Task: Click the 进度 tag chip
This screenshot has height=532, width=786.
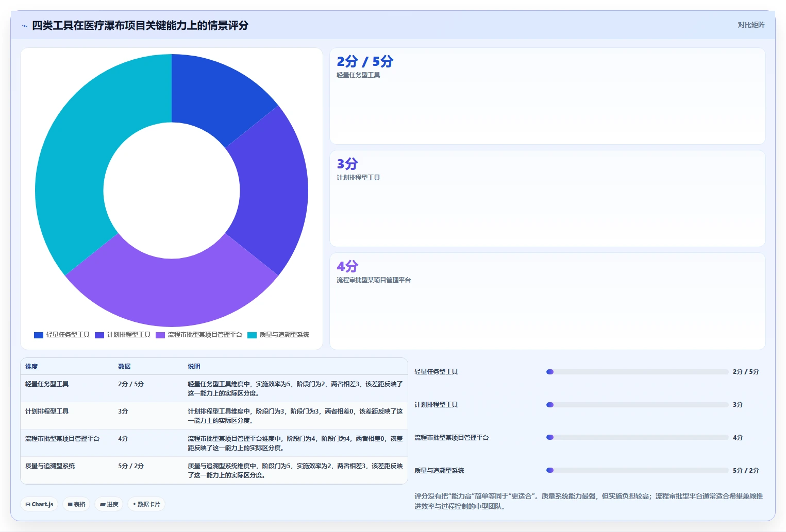Action: (x=109, y=504)
